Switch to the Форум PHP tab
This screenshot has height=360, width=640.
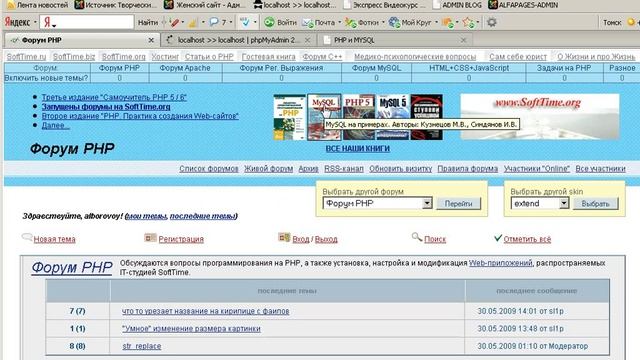(81, 40)
